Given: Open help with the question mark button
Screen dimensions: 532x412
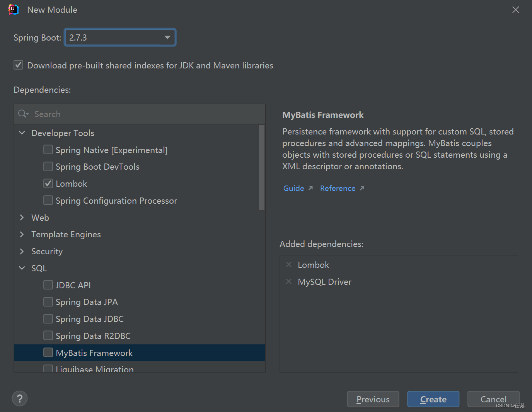Looking at the screenshot, I should click(x=20, y=398).
